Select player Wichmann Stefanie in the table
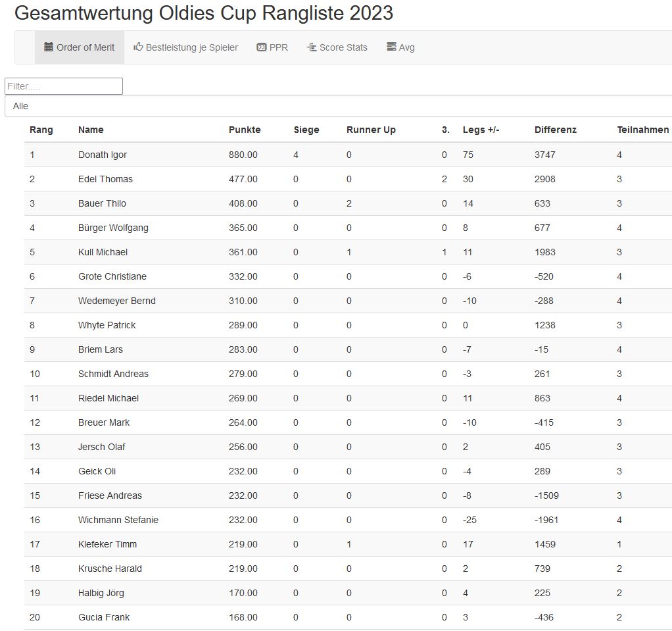This screenshot has height=631, width=672. click(x=118, y=520)
